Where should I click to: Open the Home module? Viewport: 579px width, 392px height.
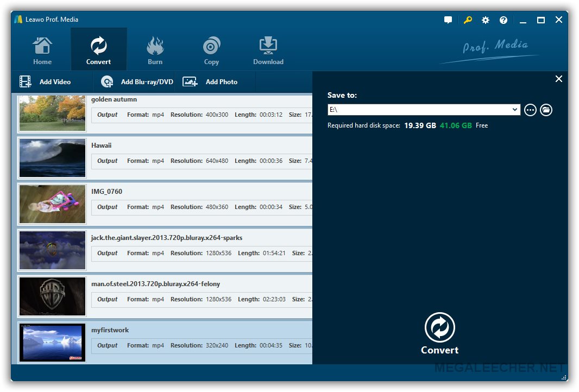pos(42,50)
